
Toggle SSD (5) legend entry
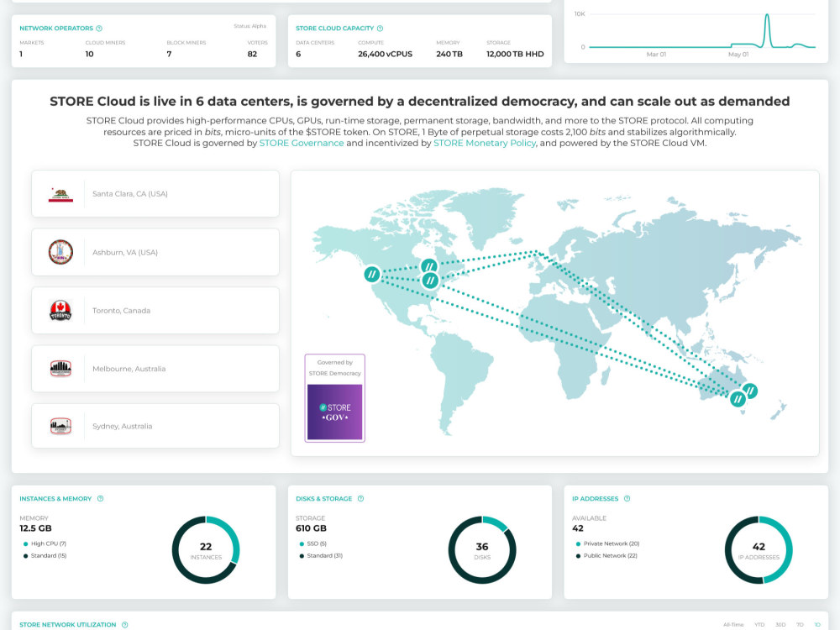click(312, 543)
